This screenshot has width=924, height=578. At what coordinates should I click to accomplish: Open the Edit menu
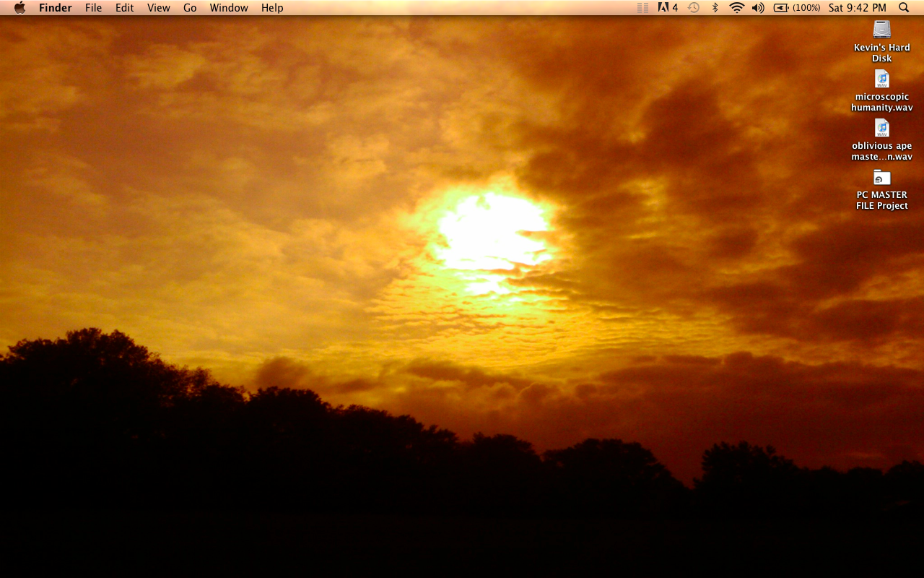[124, 8]
